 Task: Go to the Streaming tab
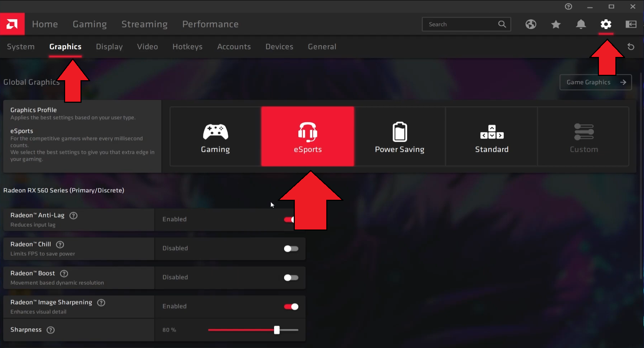coord(145,24)
